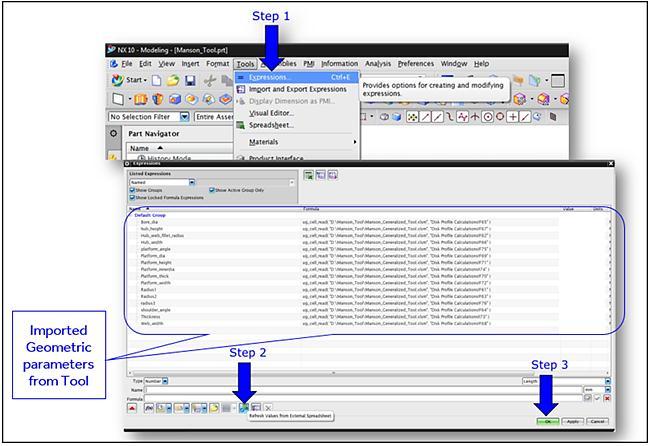Image resolution: width=651 pixels, height=446 pixels.
Task: Click the snap point dotted-grid icon in selection bar
Action: [x=412, y=117]
